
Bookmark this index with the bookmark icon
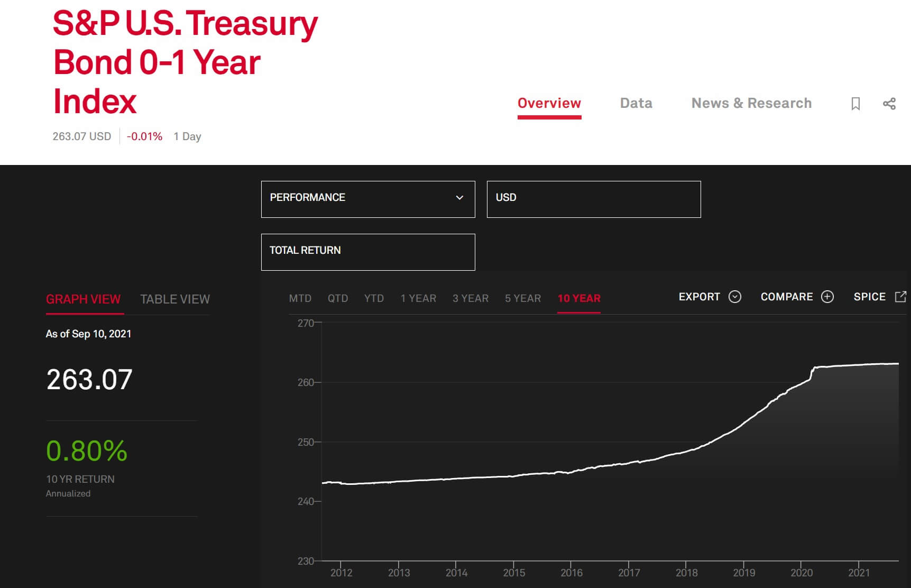coord(855,104)
